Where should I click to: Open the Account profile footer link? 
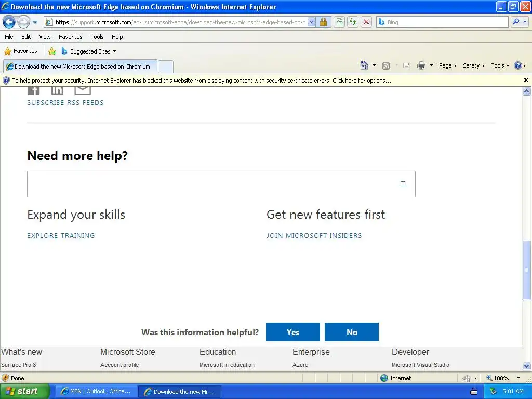[119, 365]
